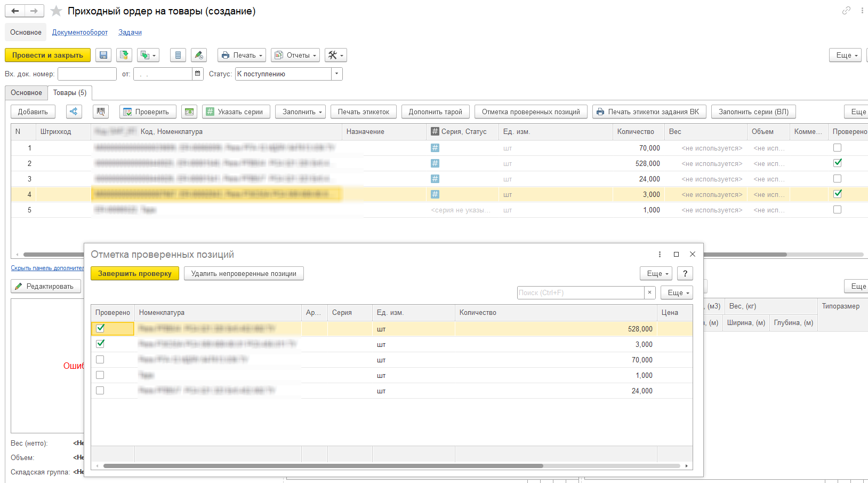This screenshot has height=483, width=868.
Task: Click the back navigation arrow
Action: coord(15,11)
